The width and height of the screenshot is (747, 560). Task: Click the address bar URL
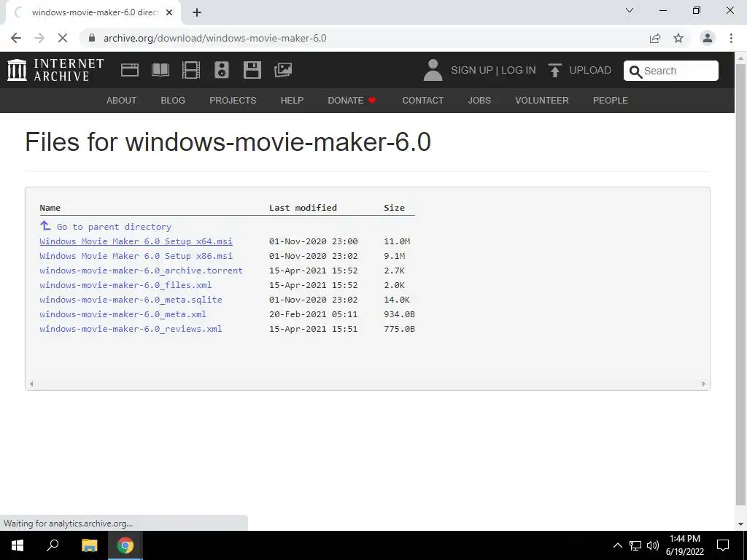click(215, 38)
